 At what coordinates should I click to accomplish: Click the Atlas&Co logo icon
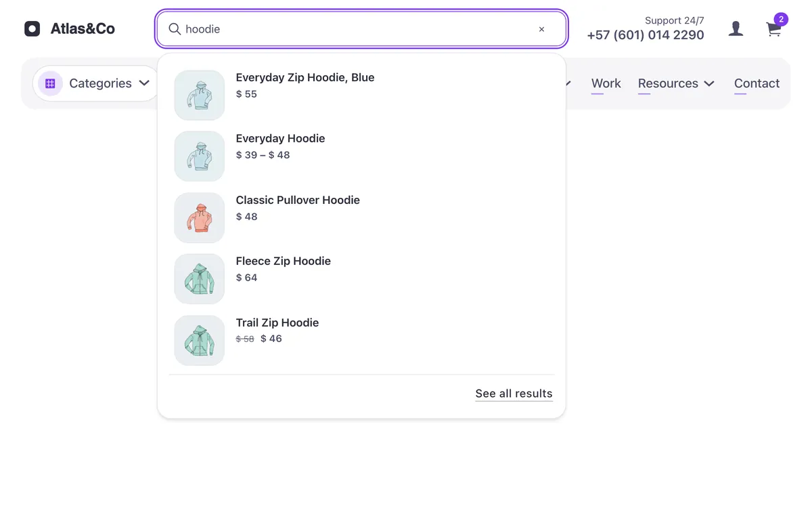(x=32, y=28)
